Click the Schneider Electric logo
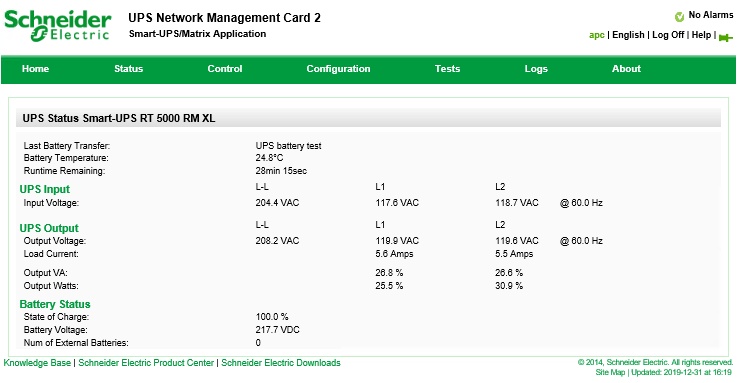The image size is (743, 383). tap(57, 26)
